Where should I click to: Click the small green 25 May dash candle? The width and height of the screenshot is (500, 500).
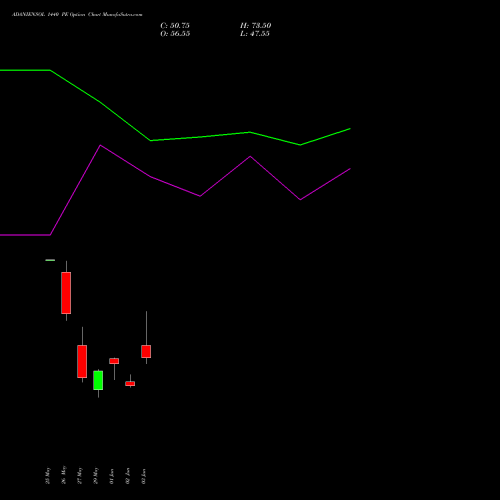coord(50,260)
